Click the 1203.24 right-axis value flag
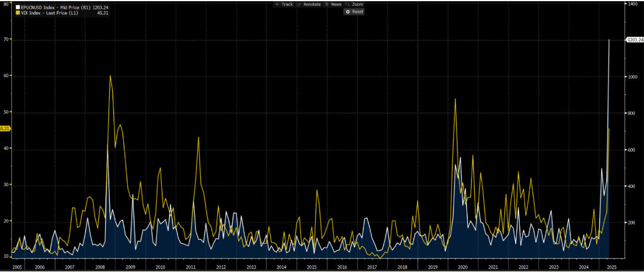The height and width of the screenshot is (272, 644). [x=634, y=40]
